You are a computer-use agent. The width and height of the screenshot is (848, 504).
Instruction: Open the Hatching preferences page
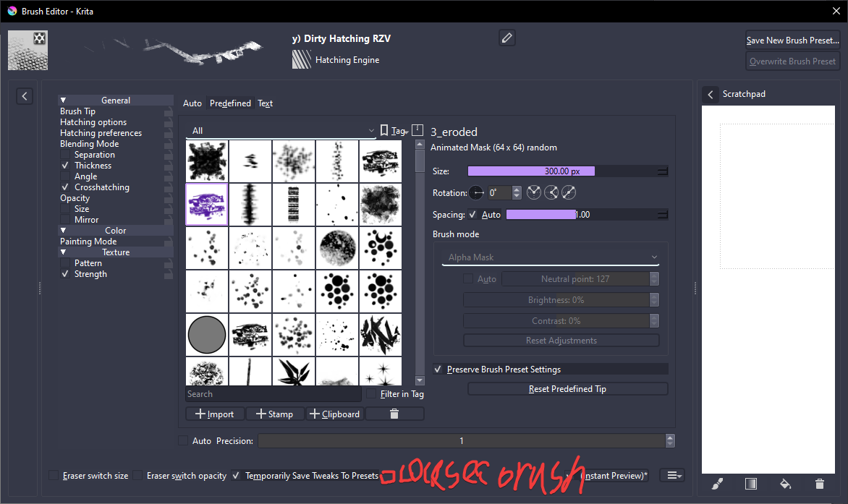coord(101,133)
